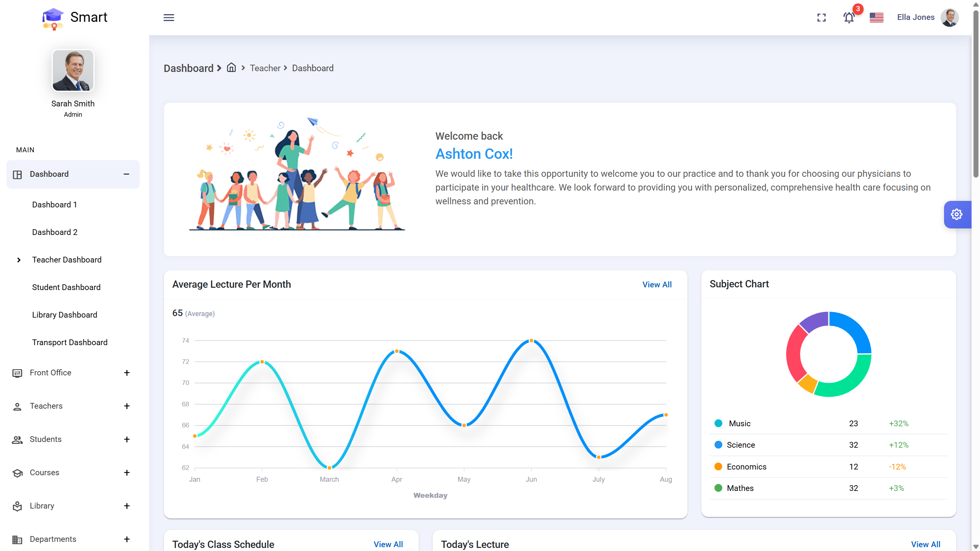Click the Music legend color dot
The width and height of the screenshot is (980, 551).
[719, 423]
